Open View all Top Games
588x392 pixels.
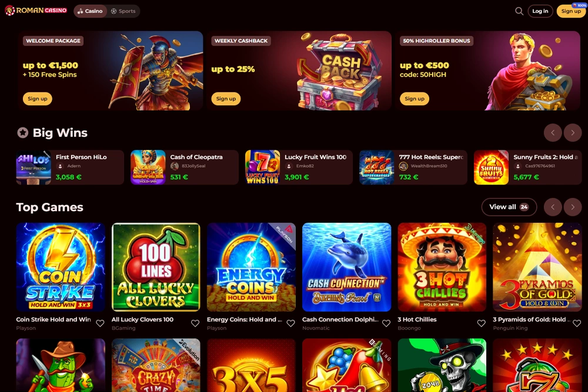tap(509, 207)
